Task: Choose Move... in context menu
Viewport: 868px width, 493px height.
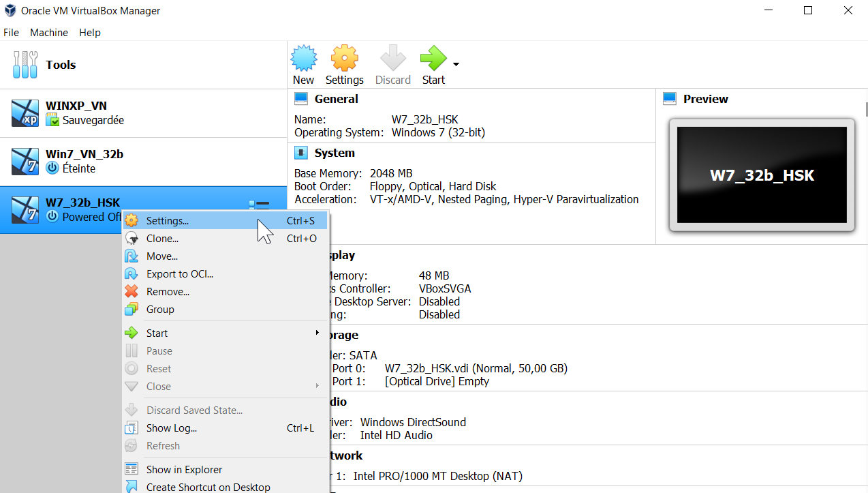Action: [226, 256]
